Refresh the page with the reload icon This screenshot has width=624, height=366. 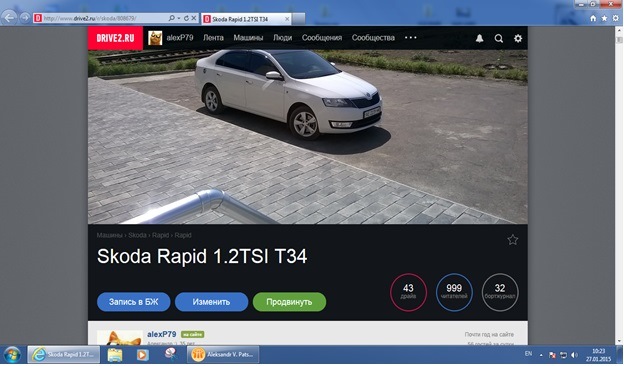coord(186,18)
